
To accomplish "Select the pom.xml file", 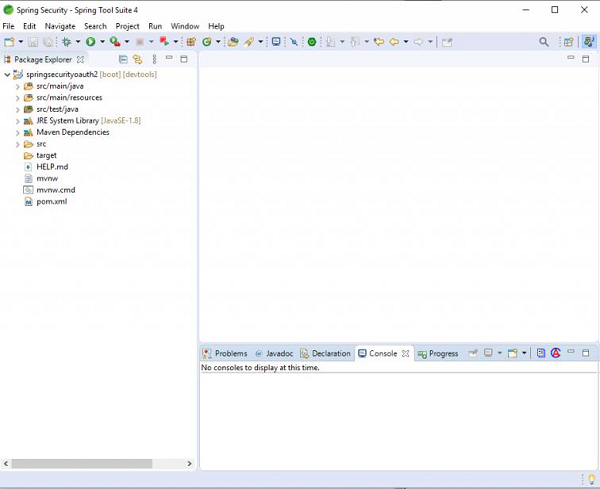I will tap(52, 201).
